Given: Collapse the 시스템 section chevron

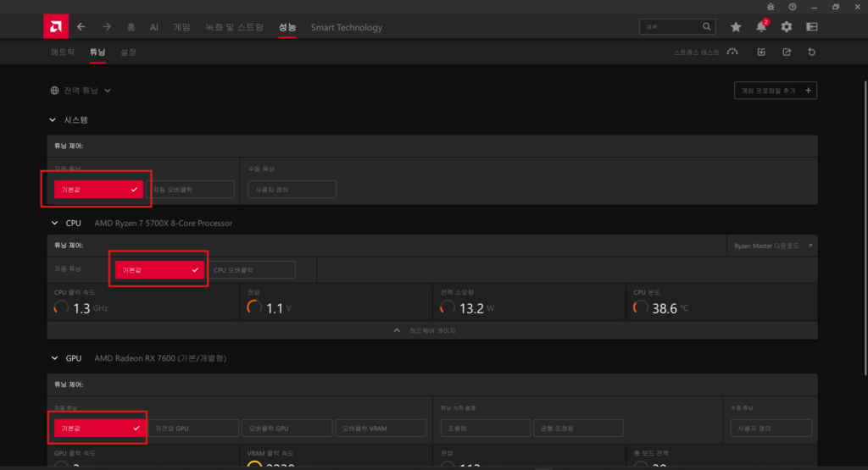Looking at the screenshot, I should [x=53, y=120].
